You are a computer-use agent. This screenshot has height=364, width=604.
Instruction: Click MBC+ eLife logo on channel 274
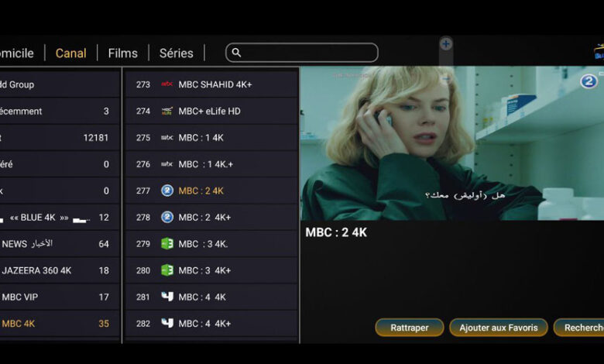pos(166,111)
